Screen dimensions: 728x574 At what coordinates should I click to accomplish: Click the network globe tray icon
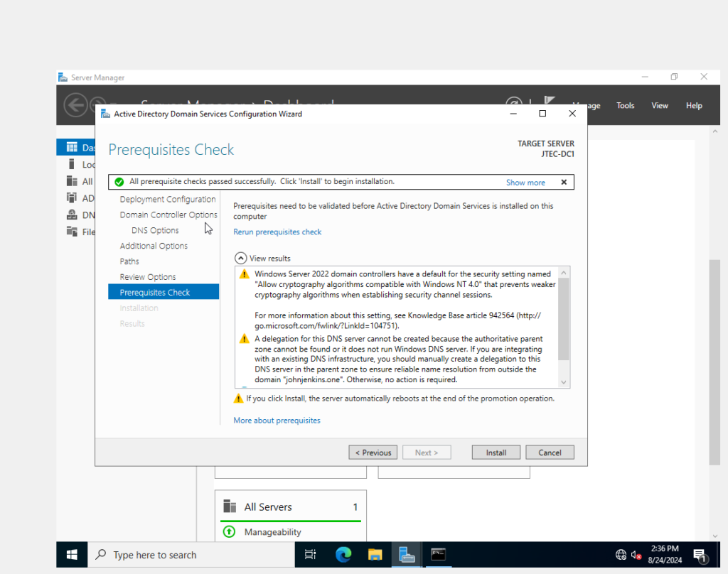(x=621, y=555)
